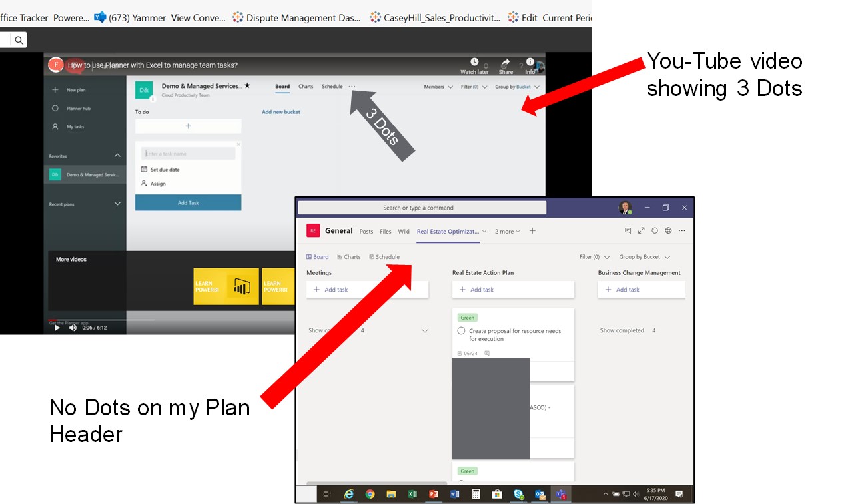
Task: Add a new tab with the plus icon
Action: click(532, 231)
